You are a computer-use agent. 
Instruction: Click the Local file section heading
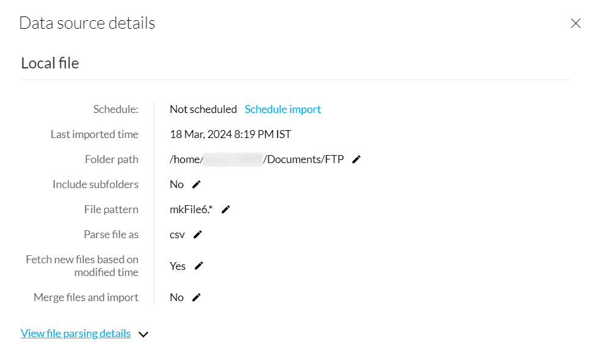50,63
